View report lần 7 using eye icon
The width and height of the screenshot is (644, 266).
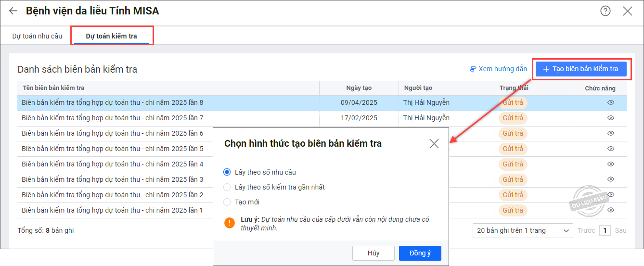[610, 118]
